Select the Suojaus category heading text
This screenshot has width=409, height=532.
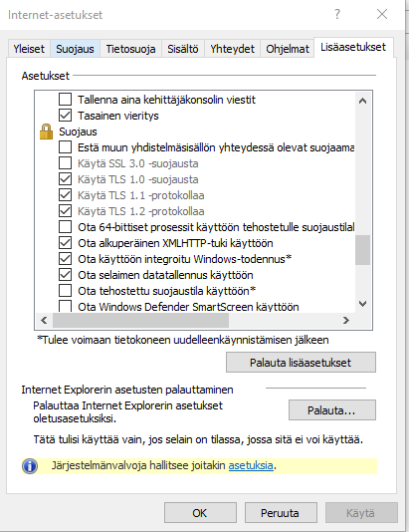78,132
